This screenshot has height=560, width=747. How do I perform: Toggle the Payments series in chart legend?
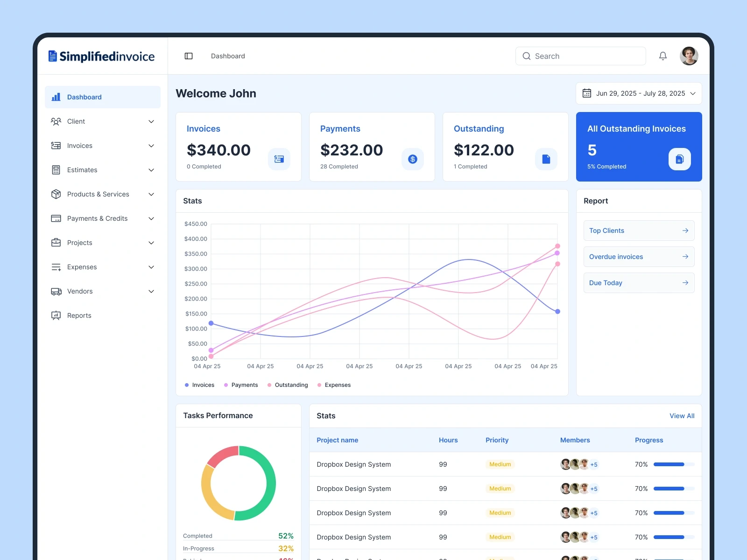(x=241, y=385)
